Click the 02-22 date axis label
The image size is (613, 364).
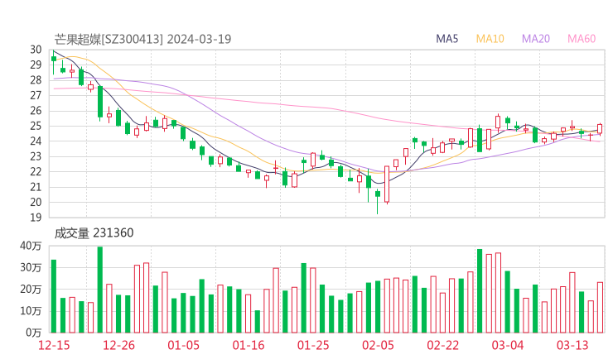pyautogui.click(x=442, y=345)
